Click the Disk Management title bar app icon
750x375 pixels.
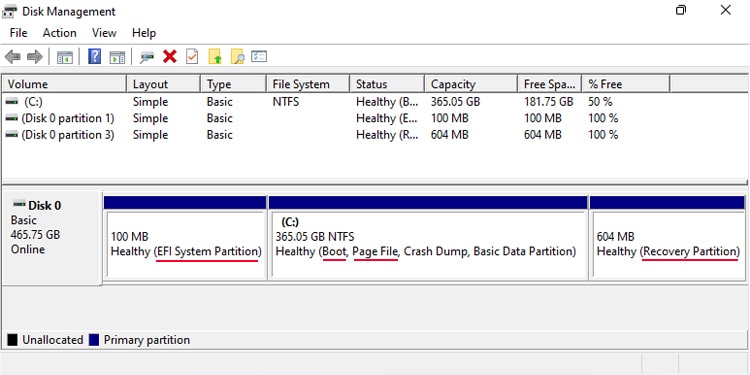click(x=10, y=11)
